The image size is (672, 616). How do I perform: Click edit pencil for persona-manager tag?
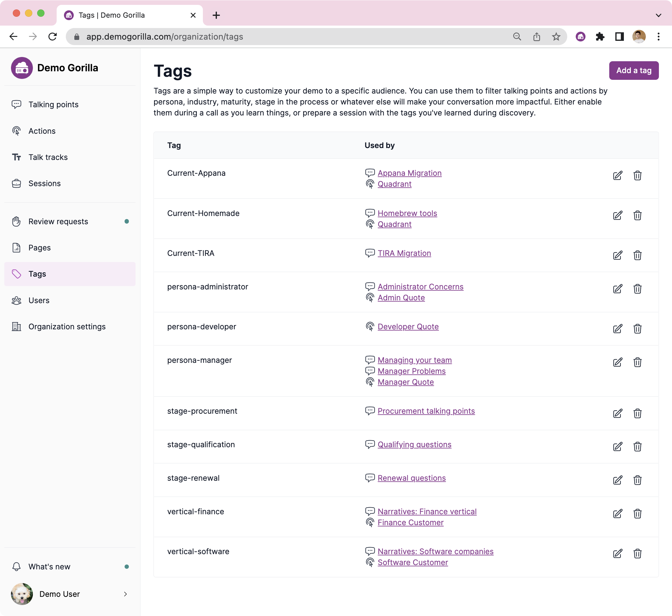point(617,362)
